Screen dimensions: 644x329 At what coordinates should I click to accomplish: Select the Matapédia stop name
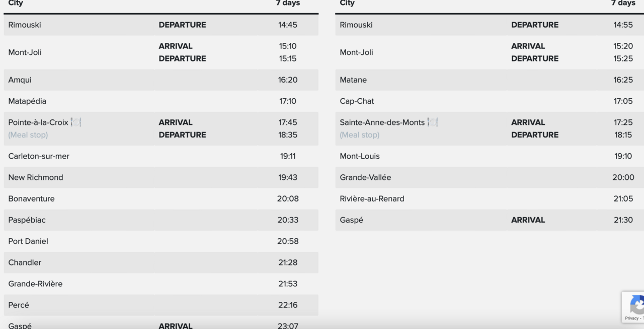coord(27,101)
